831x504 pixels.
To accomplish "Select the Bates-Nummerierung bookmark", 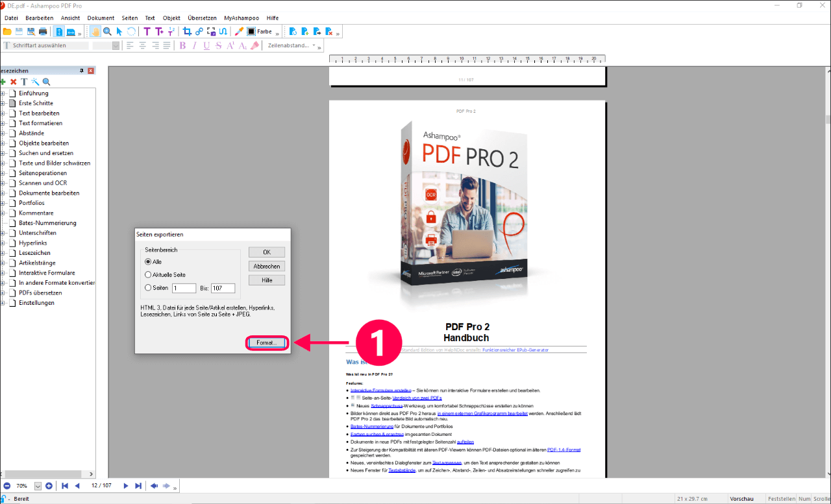I will 47,223.
